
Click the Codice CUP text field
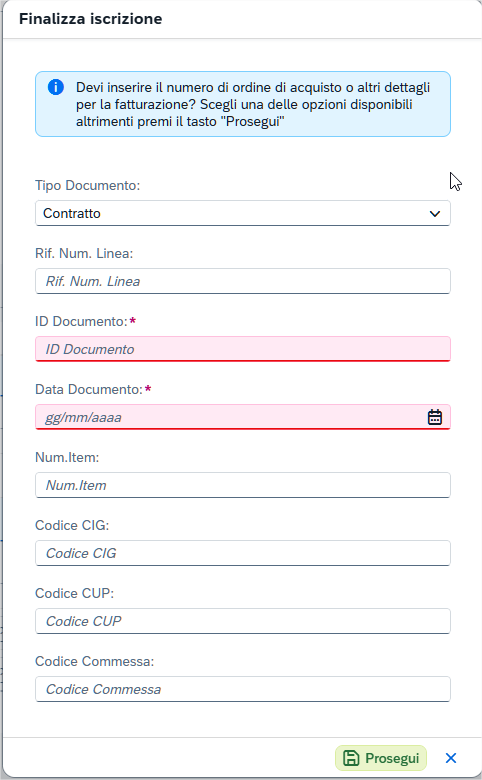[x=243, y=621]
